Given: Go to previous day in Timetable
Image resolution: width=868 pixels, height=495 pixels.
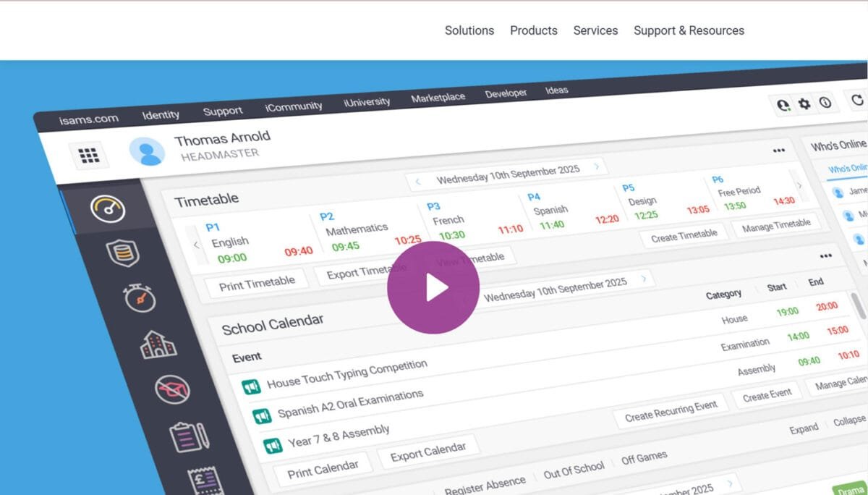Looking at the screenshot, I should point(418,182).
